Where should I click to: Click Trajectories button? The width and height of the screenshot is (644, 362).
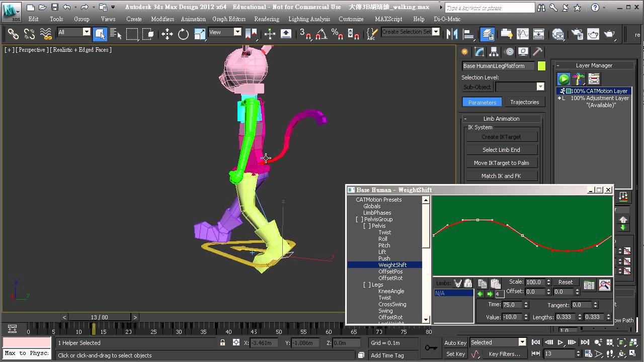(524, 102)
